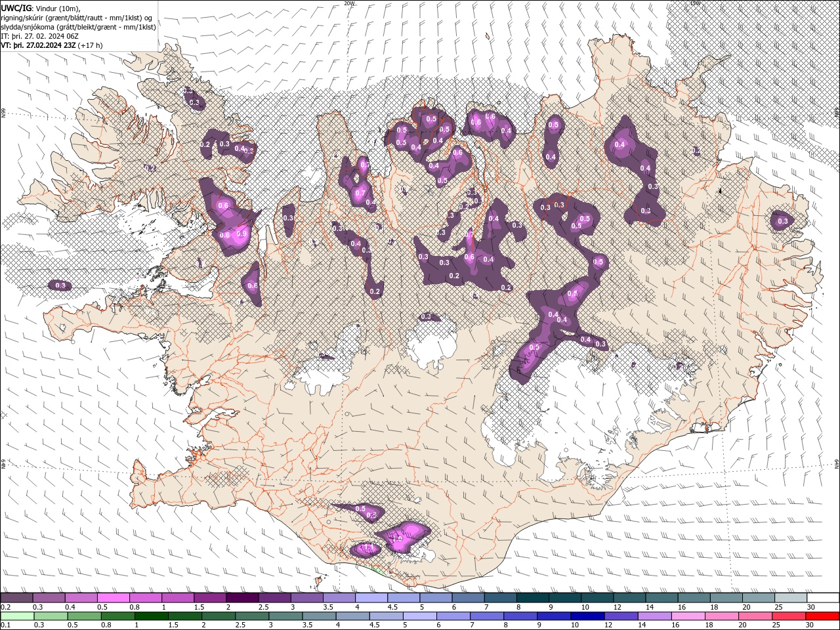Select the 'rigning/skúrir' legend description line
The width and height of the screenshot is (840, 630).
point(77,18)
